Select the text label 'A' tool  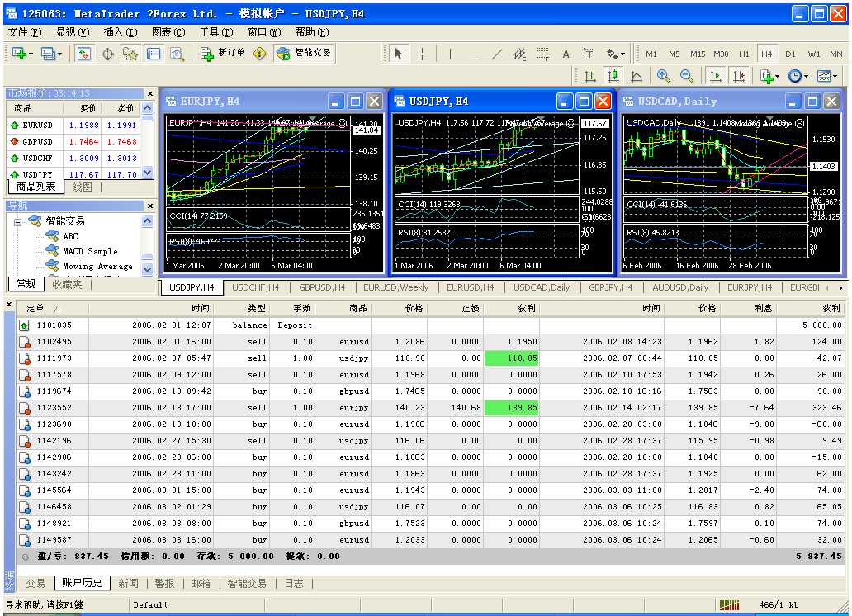point(566,54)
